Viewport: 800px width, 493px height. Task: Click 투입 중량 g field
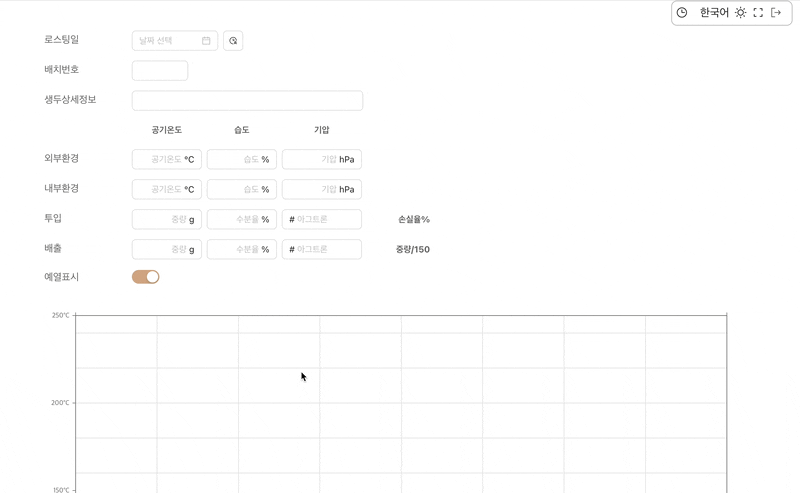point(167,219)
